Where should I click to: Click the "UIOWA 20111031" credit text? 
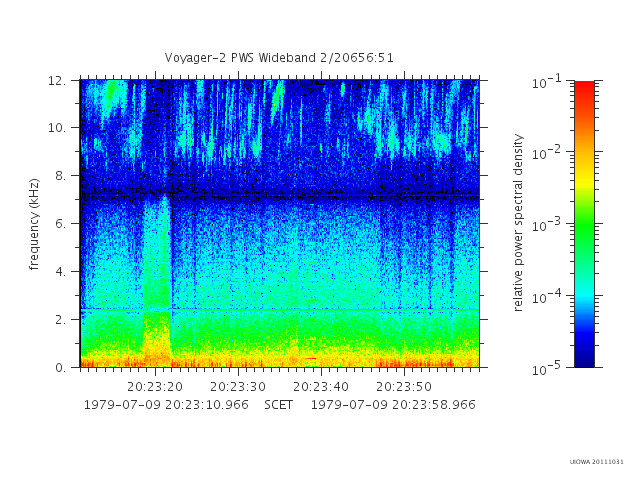tap(596, 462)
